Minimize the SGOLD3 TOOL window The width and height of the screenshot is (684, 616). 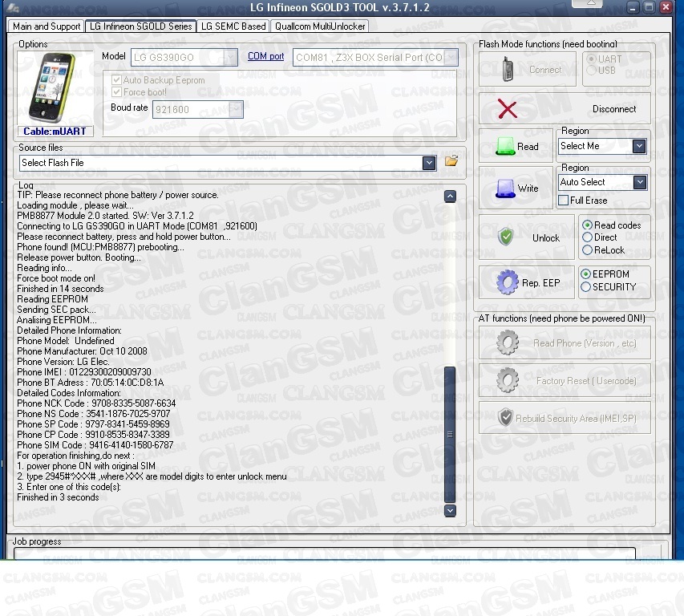(633, 7)
